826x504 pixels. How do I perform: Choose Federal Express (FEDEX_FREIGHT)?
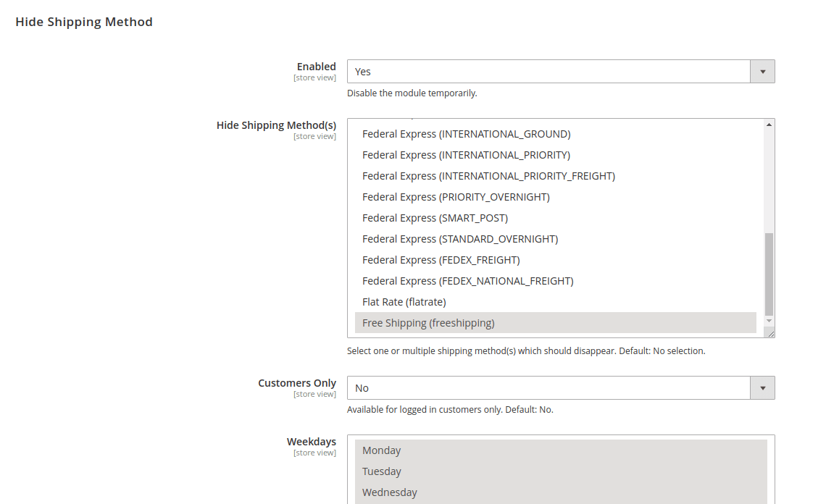click(441, 260)
